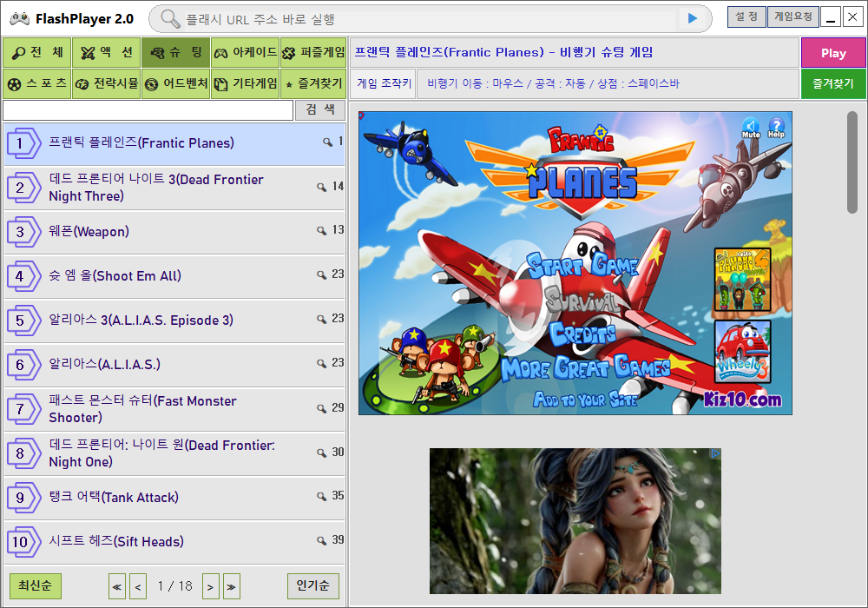The height and width of the screenshot is (608, 868).
Task: Click the number 1 rank badge
Action: coord(23,143)
